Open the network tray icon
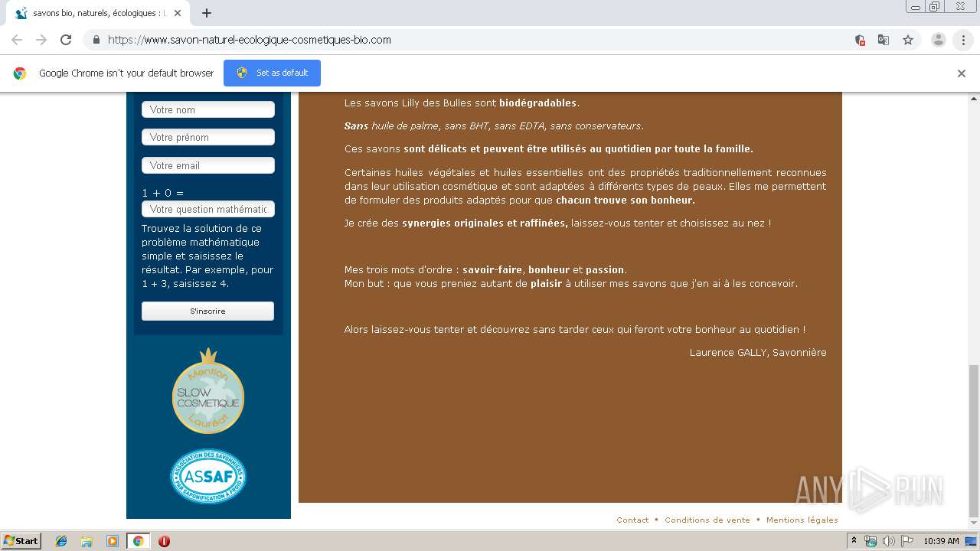The image size is (980, 551). (x=871, y=541)
